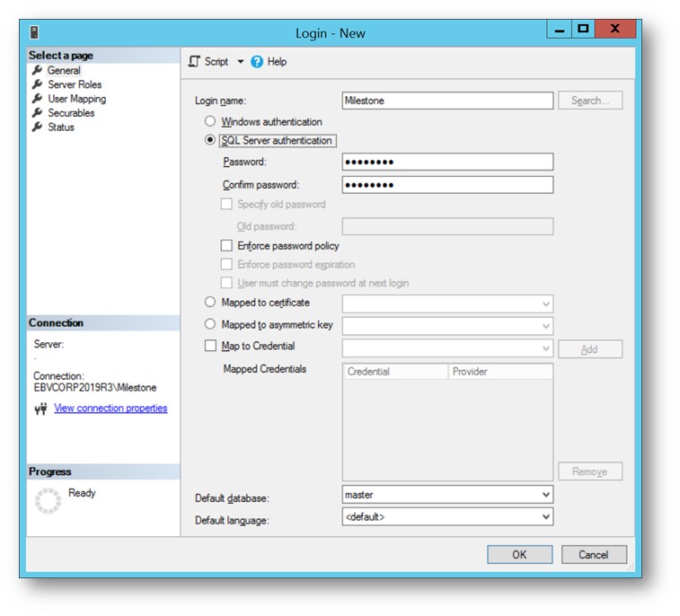The height and width of the screenshot is (616, 680).
Task: Open the Server Roles page
Action: tap(75, 84)
